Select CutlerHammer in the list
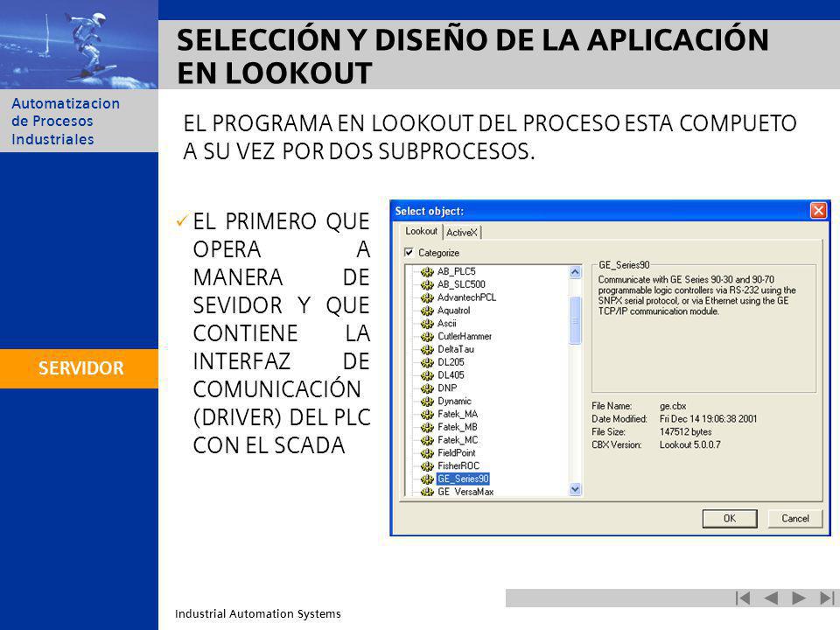The width and height of the screenshot is (840, 630). 465,336
